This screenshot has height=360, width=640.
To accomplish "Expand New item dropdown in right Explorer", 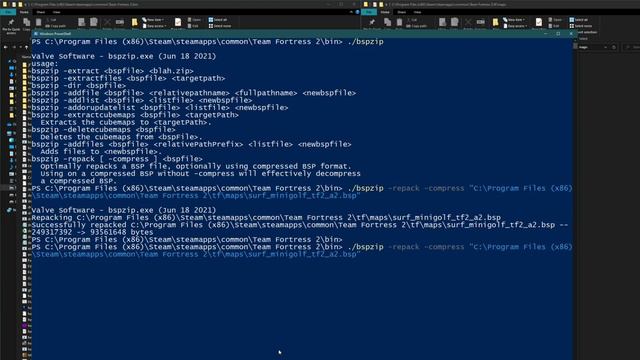I will (514, 20).
